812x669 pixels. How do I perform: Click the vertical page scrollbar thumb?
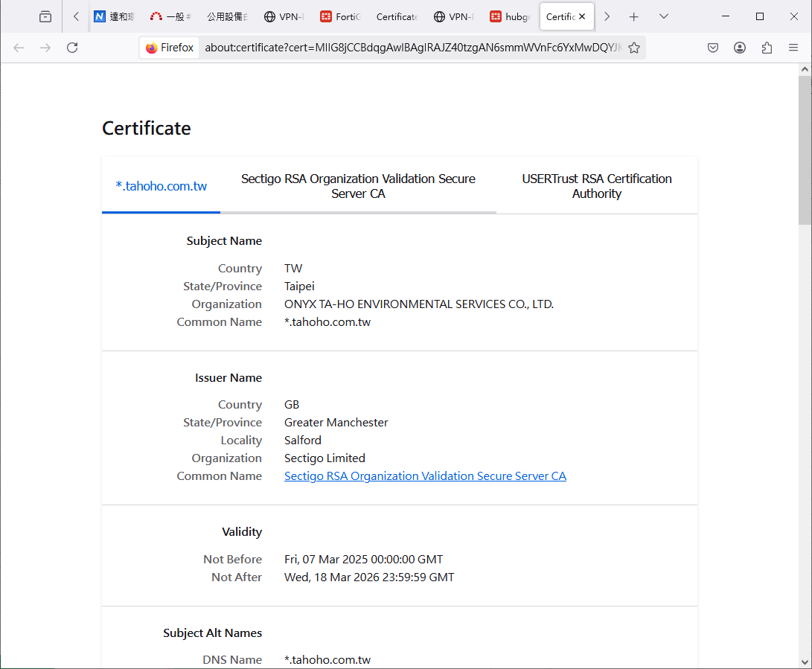pos(805,149)
